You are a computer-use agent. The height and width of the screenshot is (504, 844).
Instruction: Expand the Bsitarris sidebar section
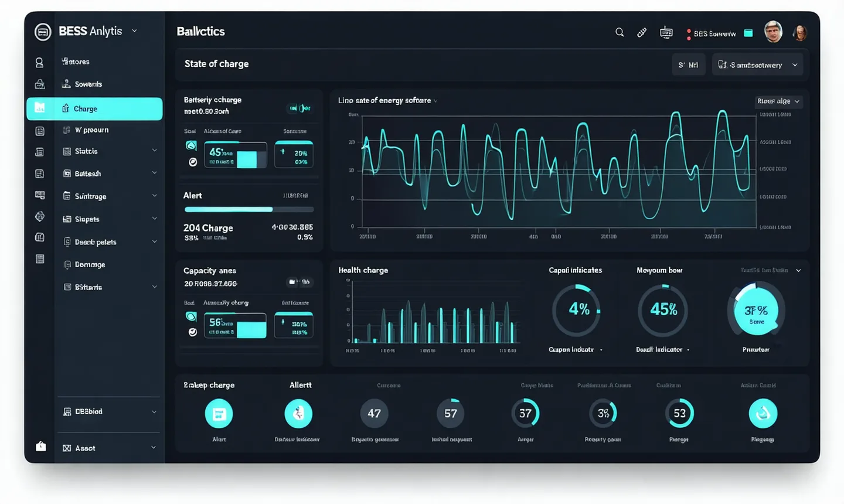click(154, 287)
